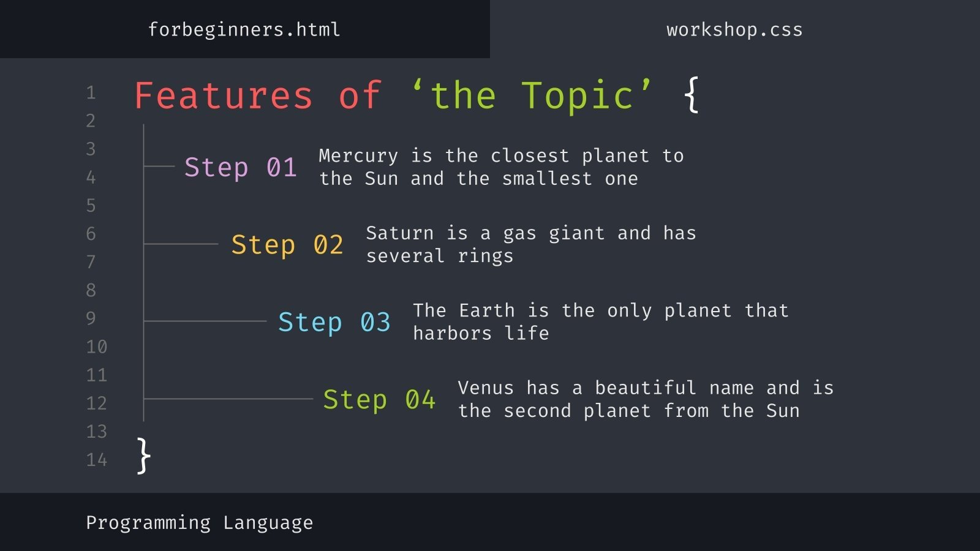Click the Saturn gas giant description
Viewport: 980px width, 551px height.
pos(530,244)
